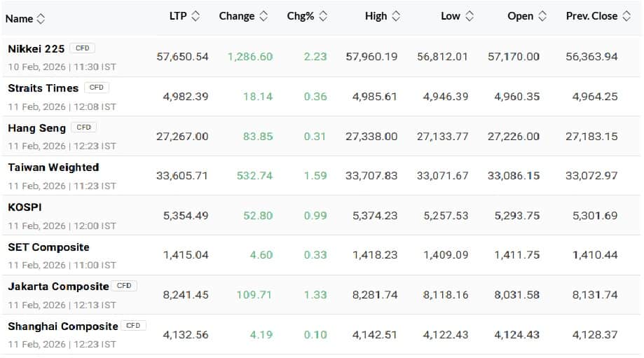Viewport: 644px width, 358px height.
Task: Select Nikkei 225 LTP value 57,650.54
Action: tap(182, 57)
